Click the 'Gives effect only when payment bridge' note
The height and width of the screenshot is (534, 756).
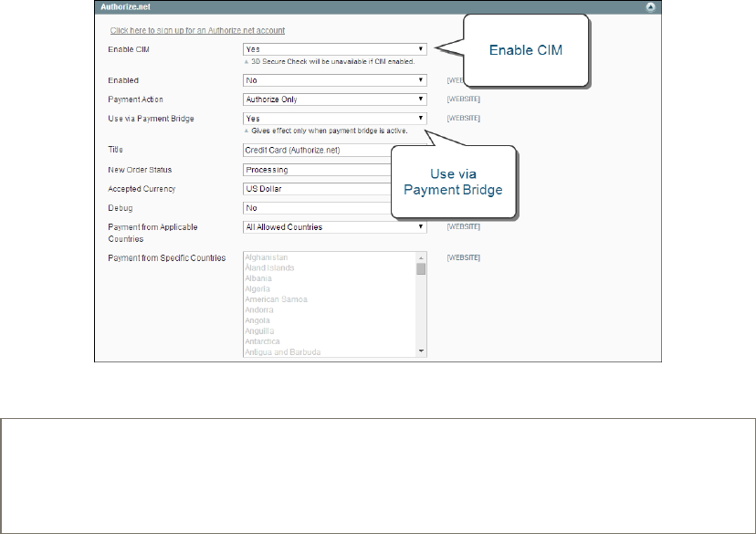[330, 131]
